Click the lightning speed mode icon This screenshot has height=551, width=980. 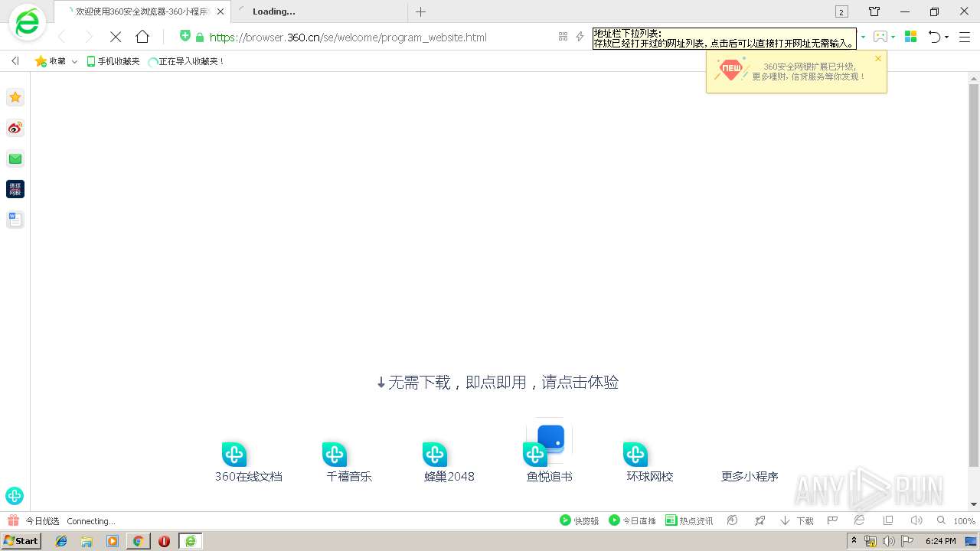(580, 37)
